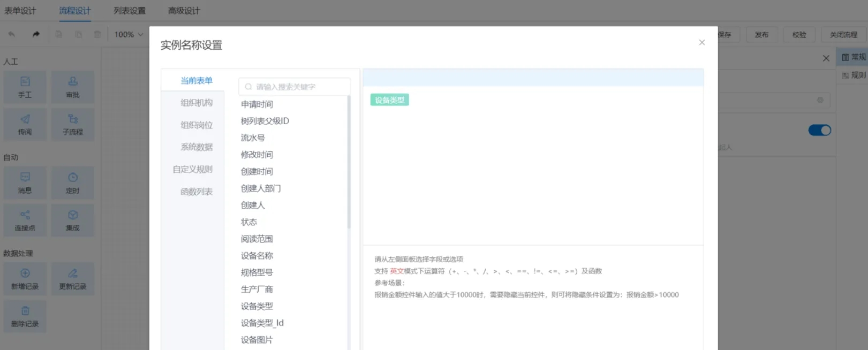
Task: Click the redo arrow in toolbar
Action: pyautogui.click(x=36, y=34)
